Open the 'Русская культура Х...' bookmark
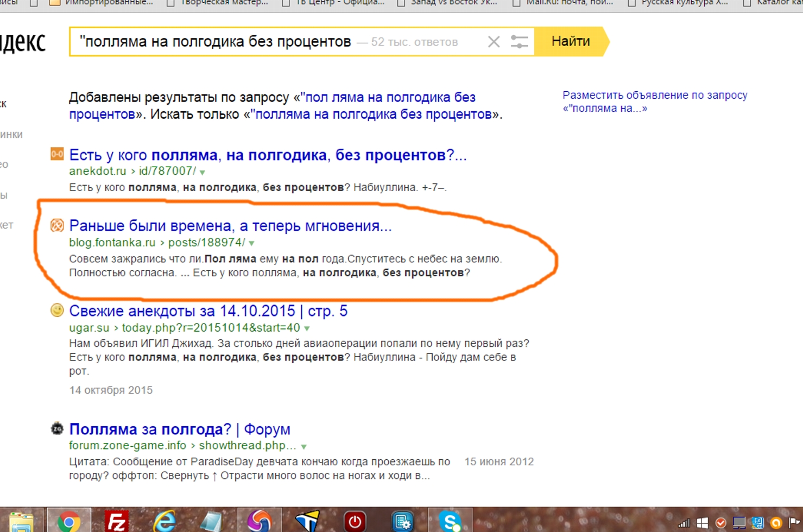This screenshot has height=532, width=803. point(678,3)
